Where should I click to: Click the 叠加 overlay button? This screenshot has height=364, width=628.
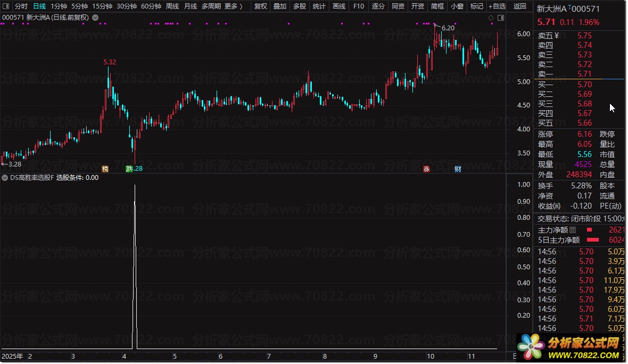280,6
